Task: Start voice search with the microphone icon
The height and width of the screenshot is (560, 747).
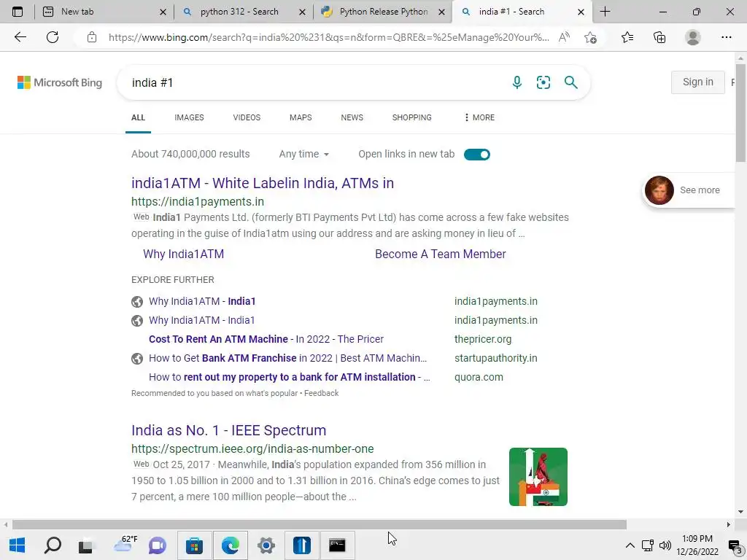Action: point(517,82)
